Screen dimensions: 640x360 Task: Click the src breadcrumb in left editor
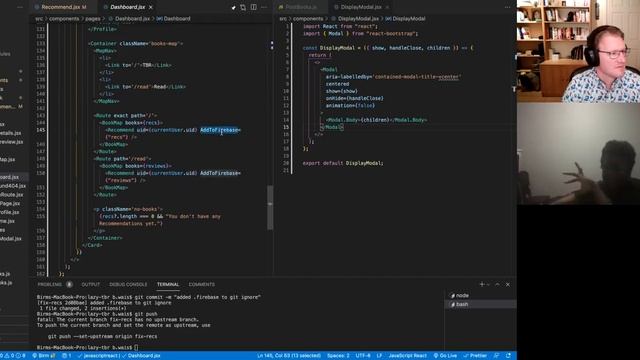(39, 19)
